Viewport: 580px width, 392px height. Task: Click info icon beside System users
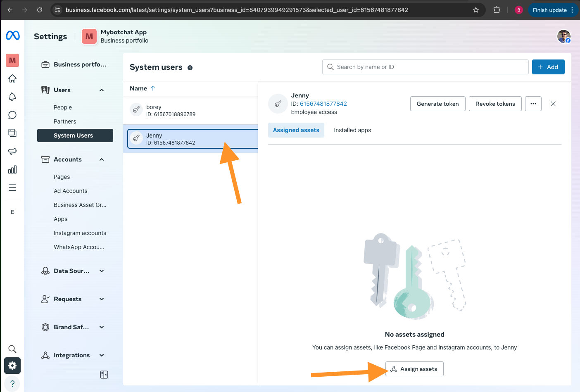pos(190,68)
